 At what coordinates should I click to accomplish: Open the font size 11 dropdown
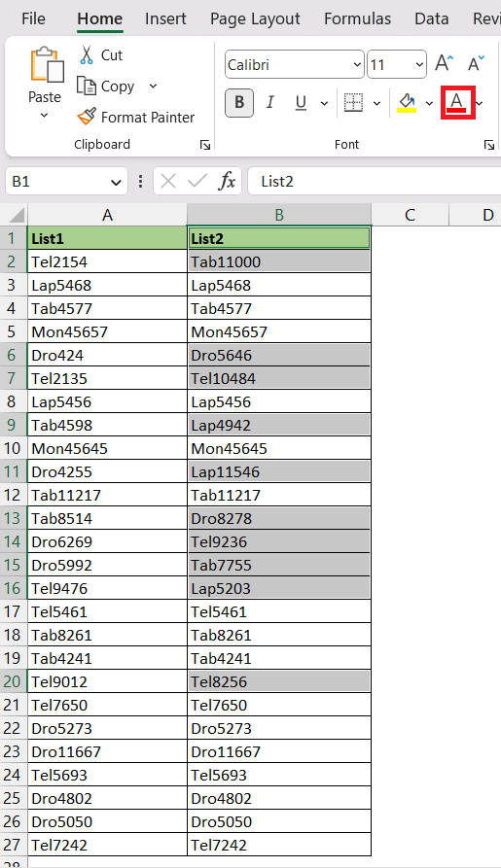pyautogui.click(x=419, y=65)
